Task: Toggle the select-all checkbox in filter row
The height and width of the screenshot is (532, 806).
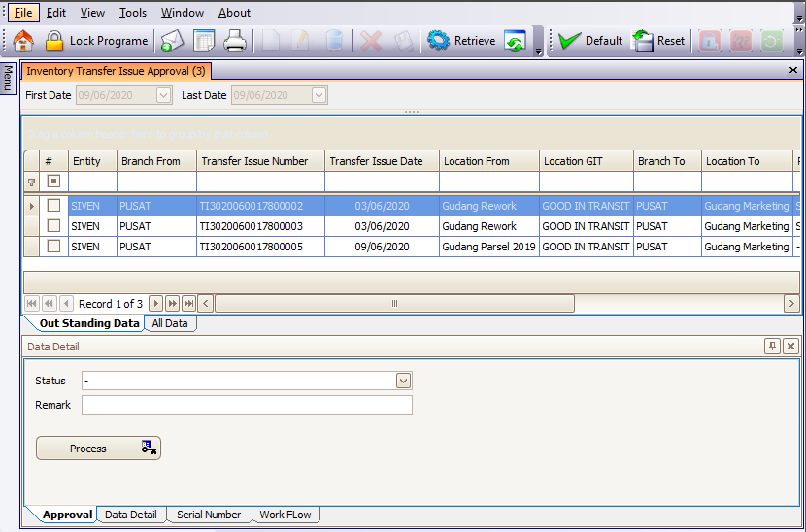Action: pos(53,182)
